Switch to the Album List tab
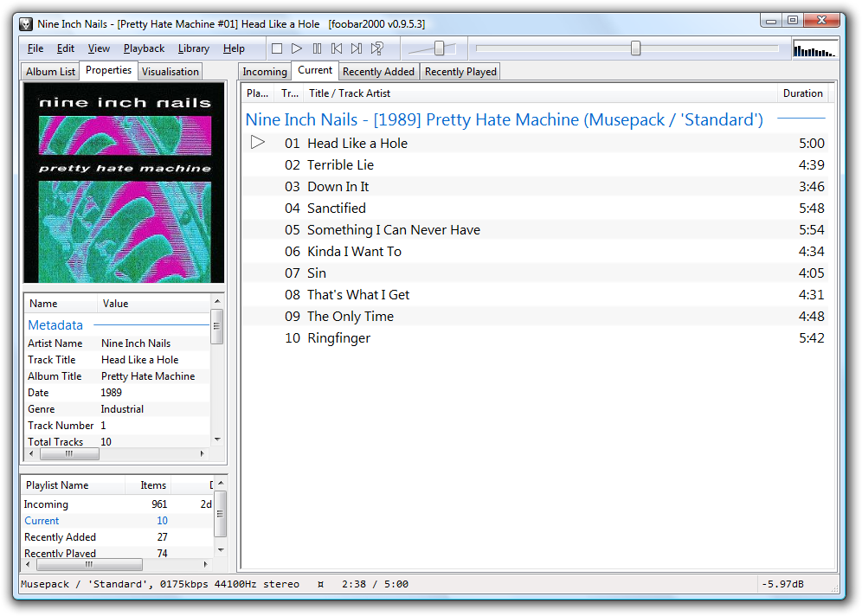862x616 pixels. tap(50, 72)
